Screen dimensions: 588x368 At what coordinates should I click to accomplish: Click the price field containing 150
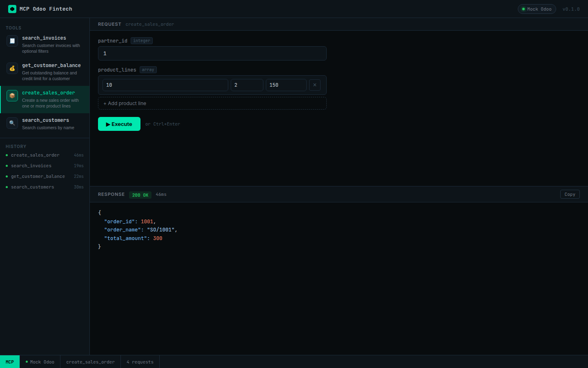click(x=286, y=85)
